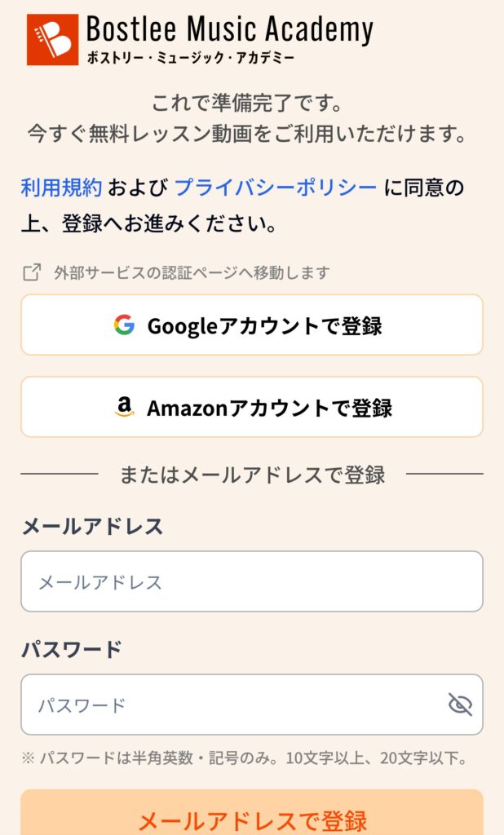Click the password rule hint text
Viewport: 504px width, 835px height.
(244, 759)
